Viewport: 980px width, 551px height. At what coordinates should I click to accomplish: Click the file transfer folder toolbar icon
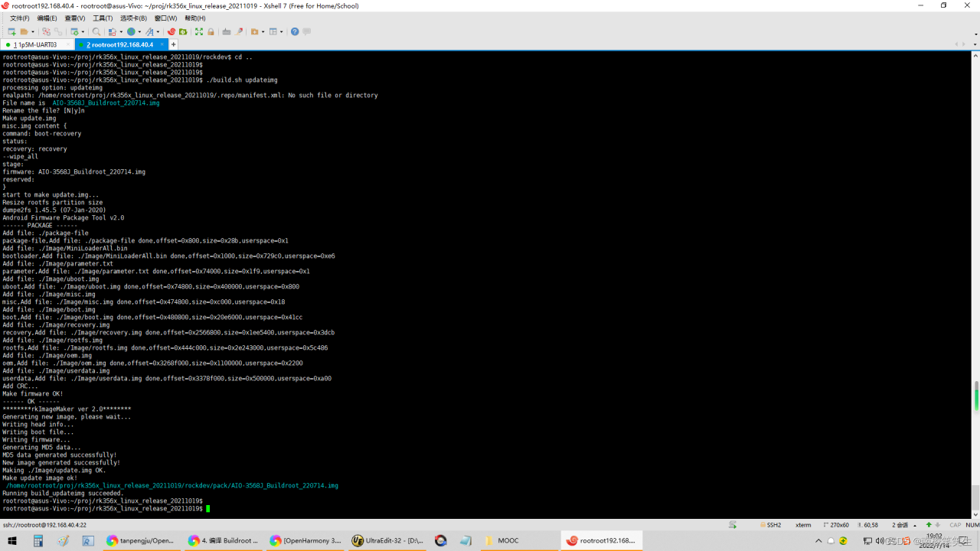(x=254, y=31)
